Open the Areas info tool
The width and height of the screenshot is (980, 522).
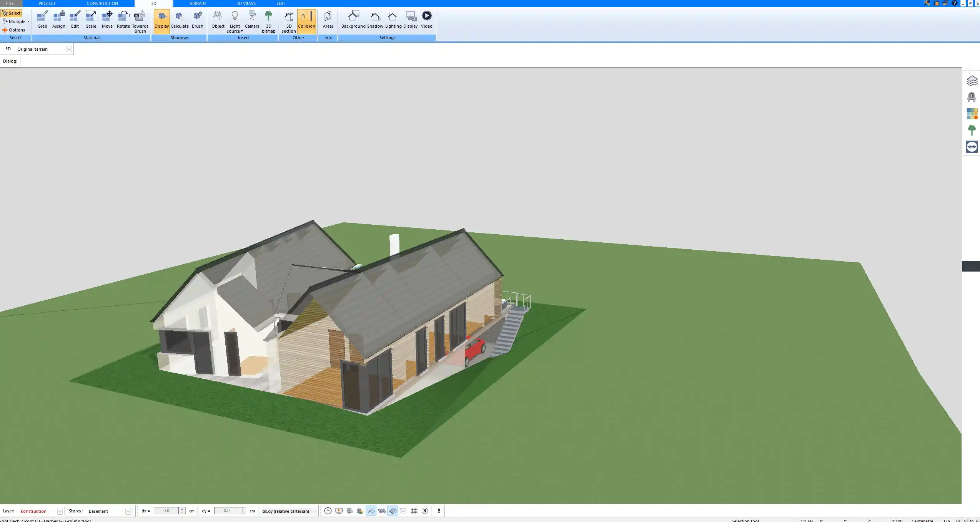click(x=328, y=20)
